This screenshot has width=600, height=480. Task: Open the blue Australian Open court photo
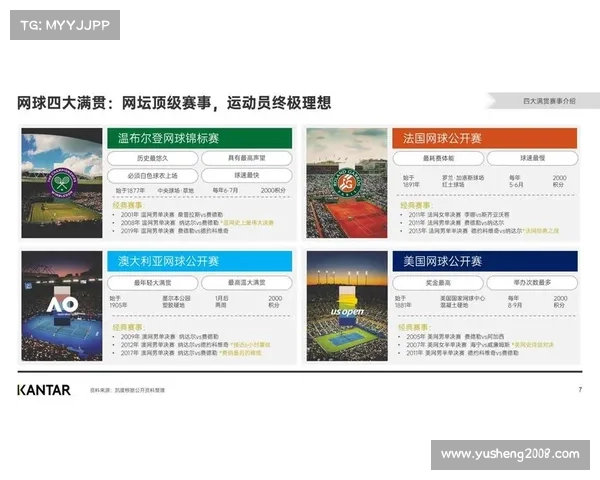click(62, 306)
